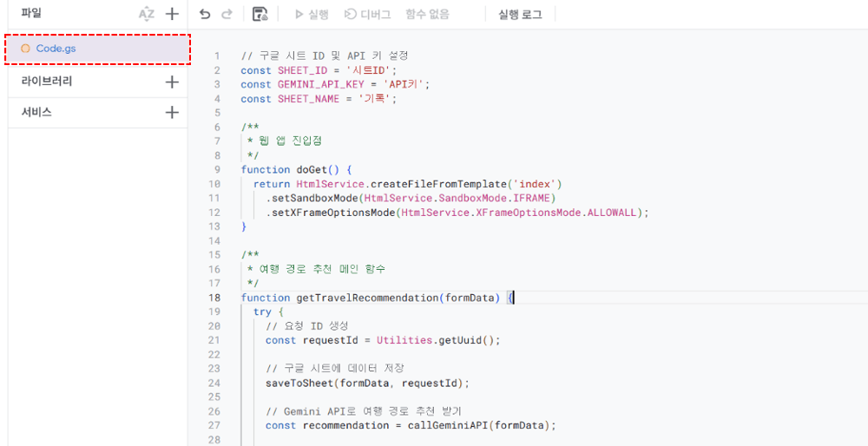Place cursor on getTravelRecommendation function name

(x=367, y=298)
